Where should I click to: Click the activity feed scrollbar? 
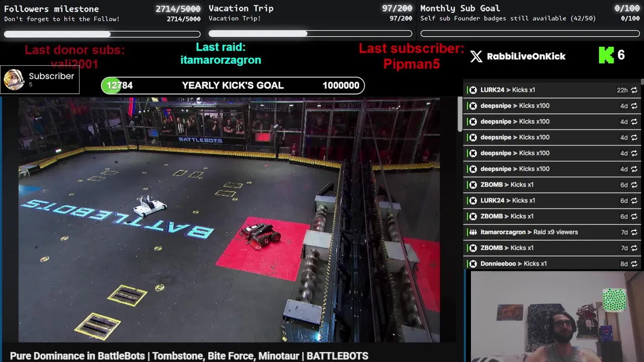pos(642,81)
